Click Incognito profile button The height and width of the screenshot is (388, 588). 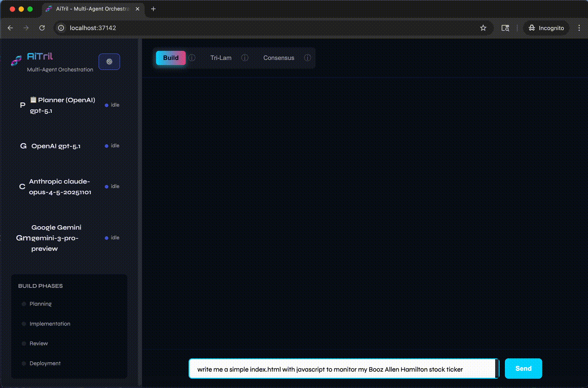pyautogui.click(x=546, y=28)
